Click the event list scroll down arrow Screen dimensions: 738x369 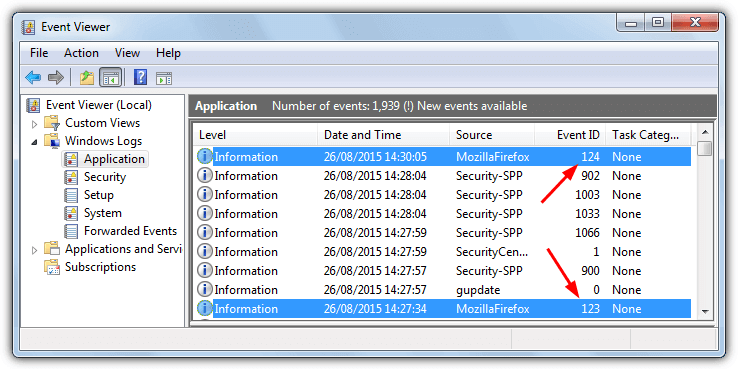click(705, 311)
